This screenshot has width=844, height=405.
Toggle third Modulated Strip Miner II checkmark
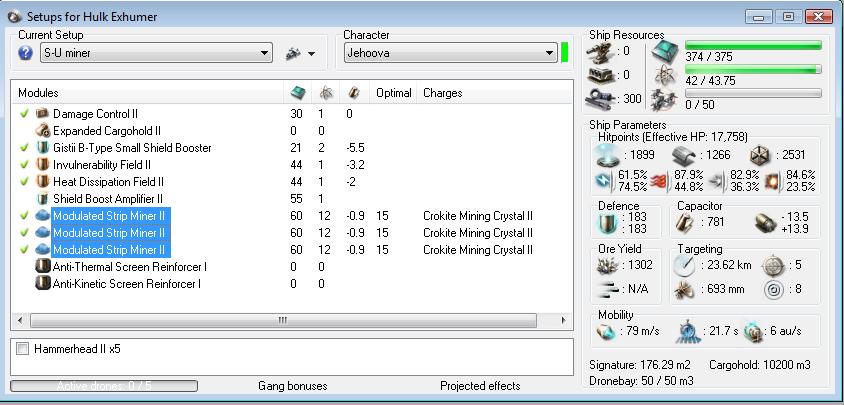click(x=24, y=250)
